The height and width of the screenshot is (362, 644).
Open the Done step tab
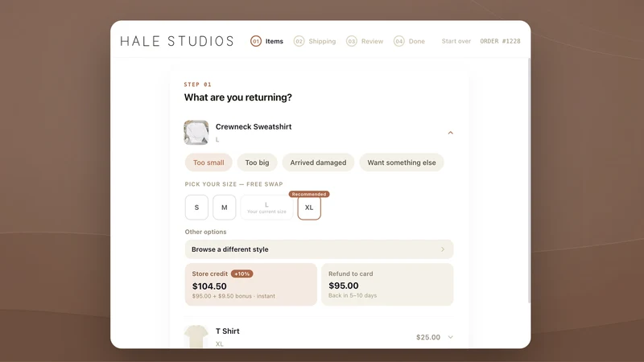coord(409,41)
